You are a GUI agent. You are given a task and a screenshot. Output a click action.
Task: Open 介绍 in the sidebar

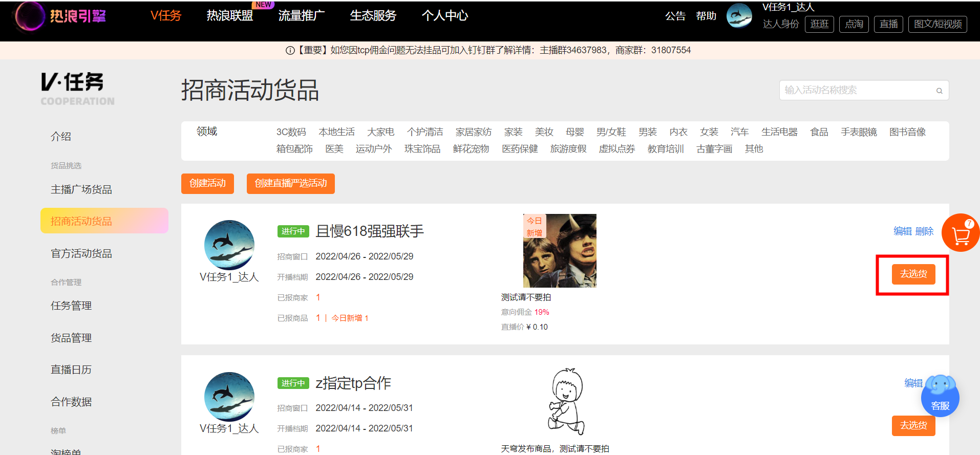(x=61, y=137)
